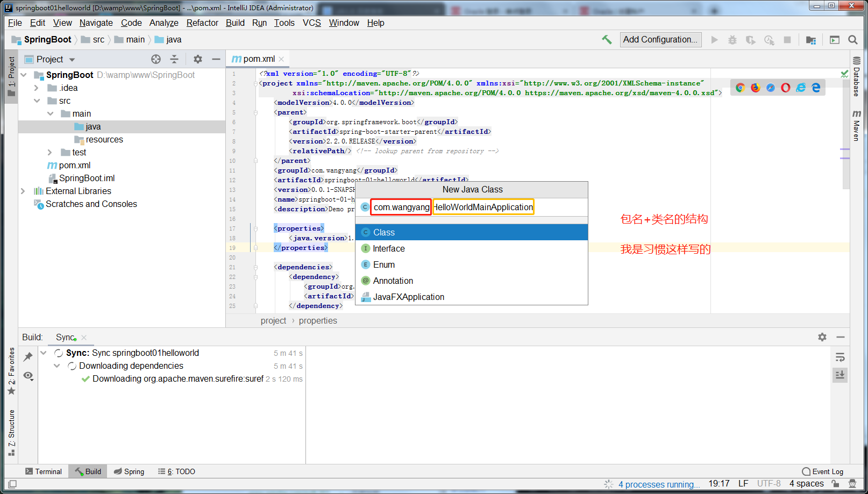Select Scratches and Consoles node
Image resolution: width=868 pixels, height=494 pixels.
click(x=91, y=204)
